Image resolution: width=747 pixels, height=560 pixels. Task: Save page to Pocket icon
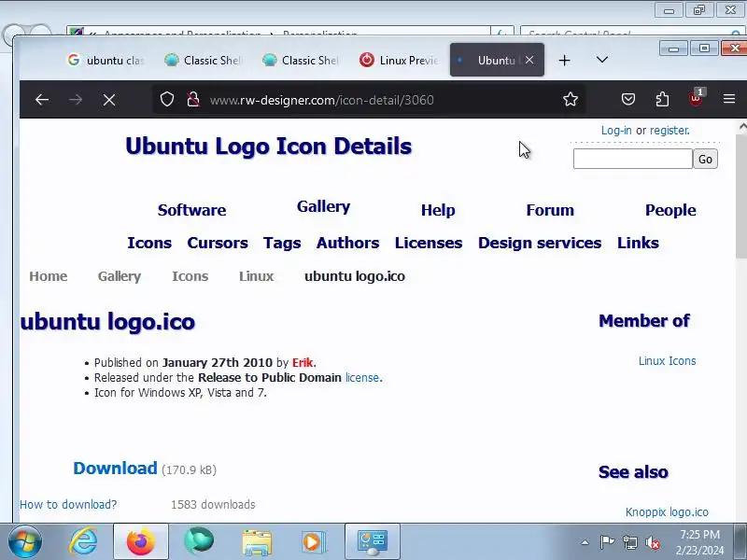click(x=628, y=99)
